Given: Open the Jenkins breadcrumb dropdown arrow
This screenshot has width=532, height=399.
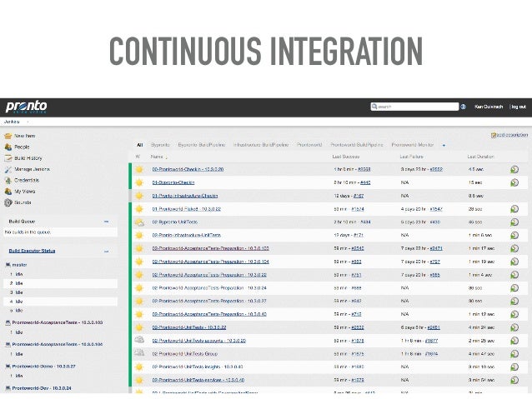Looking at the screenshot, I should point(28,122).
